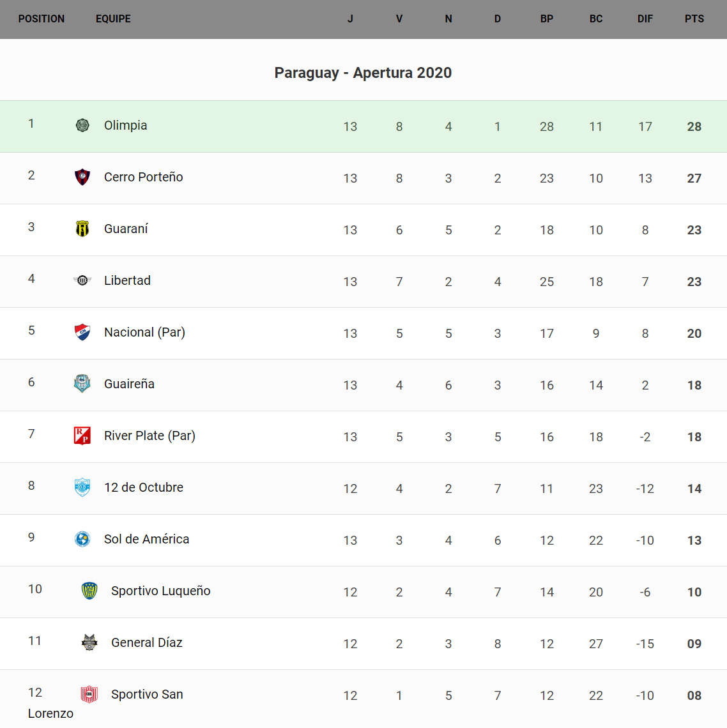727x728 pixels.
Task: Click the Guaraní yellow-black crest
Action: coord(82,229)
